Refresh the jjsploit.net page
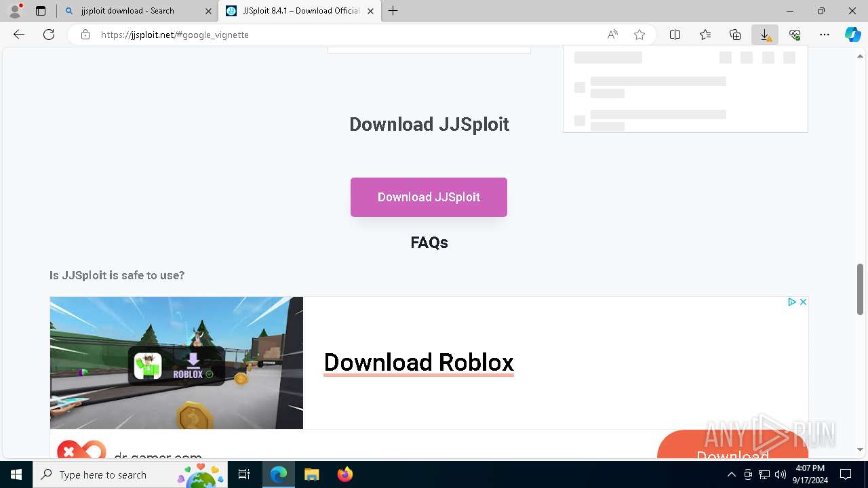 coord(49,35)
